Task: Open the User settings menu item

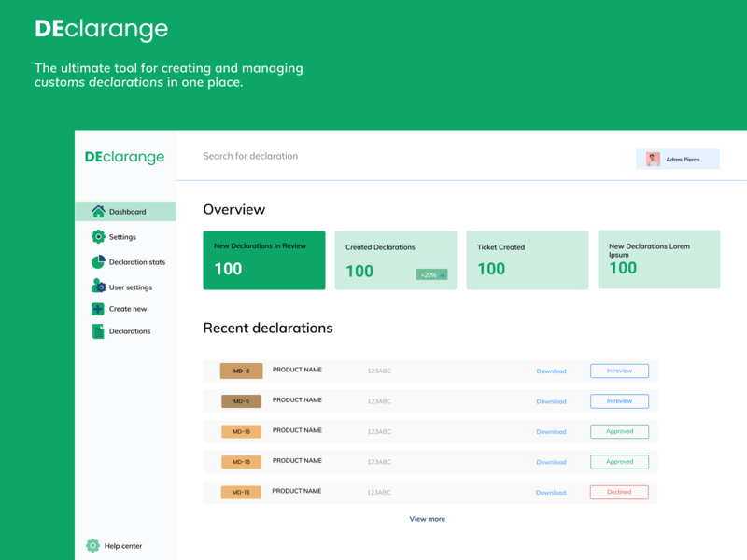Action: click(x=130, y=287)
